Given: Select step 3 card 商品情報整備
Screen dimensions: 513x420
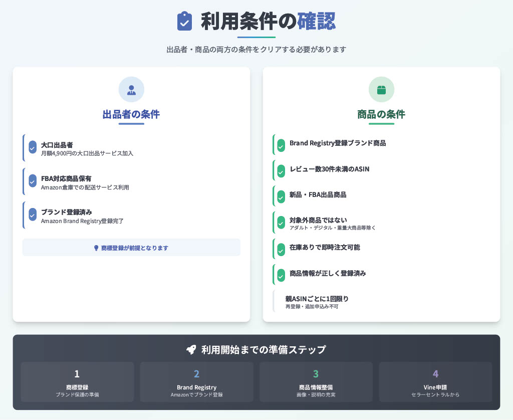Looking at the screenshot, I should coord(316,382).
